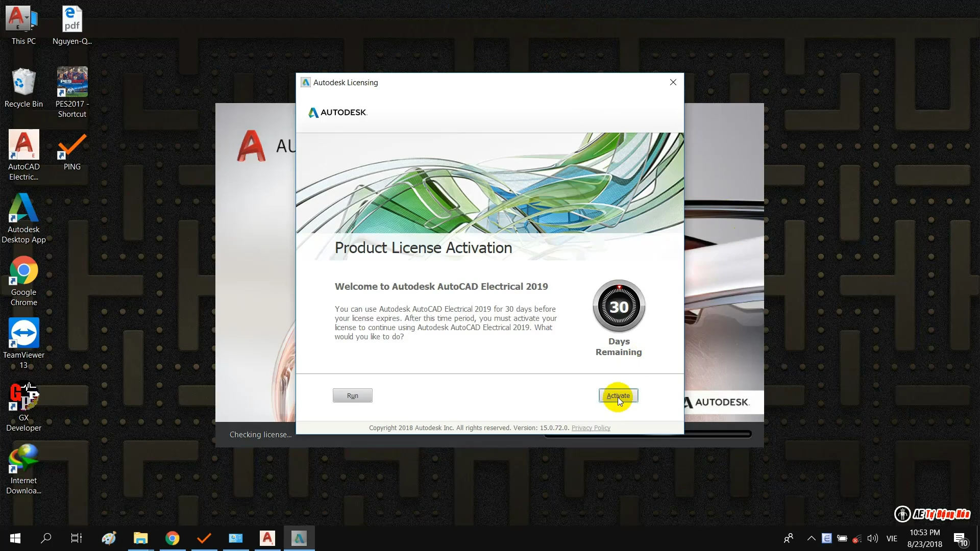Switch to orange checkmark app in taskbar
The image size is (980, 551).
pyautogui.click(x=204, y=538)
